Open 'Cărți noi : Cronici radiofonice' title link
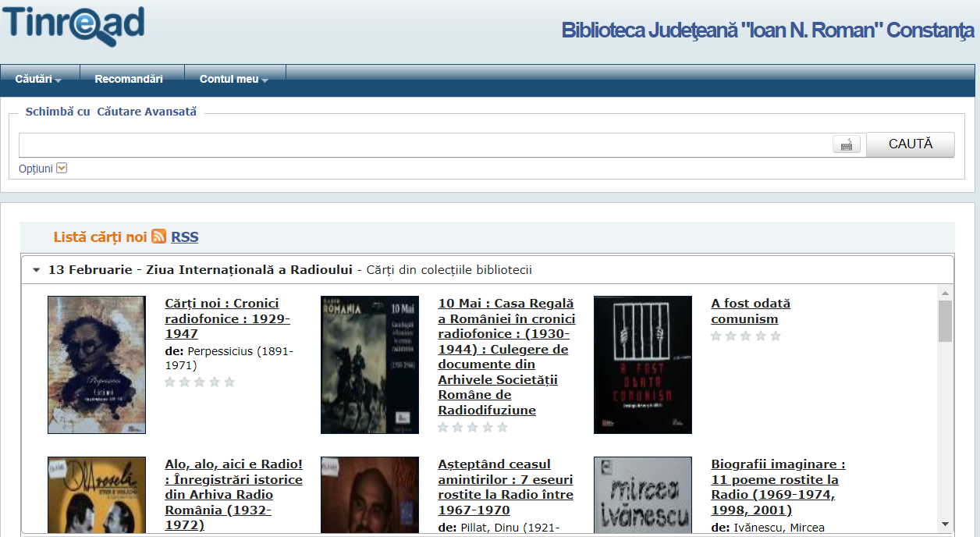 click(227, 318)
